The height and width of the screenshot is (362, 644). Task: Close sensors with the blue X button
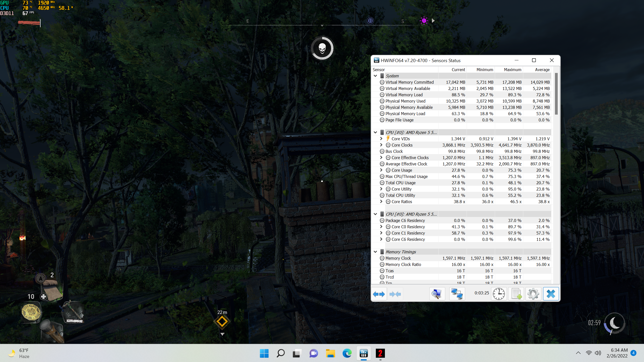click(551, 294)
